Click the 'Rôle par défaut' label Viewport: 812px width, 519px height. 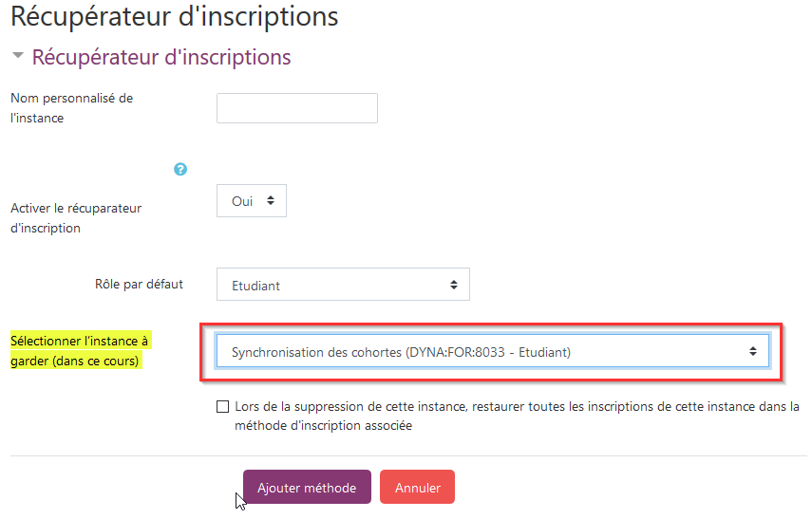(x=139, y=284)
